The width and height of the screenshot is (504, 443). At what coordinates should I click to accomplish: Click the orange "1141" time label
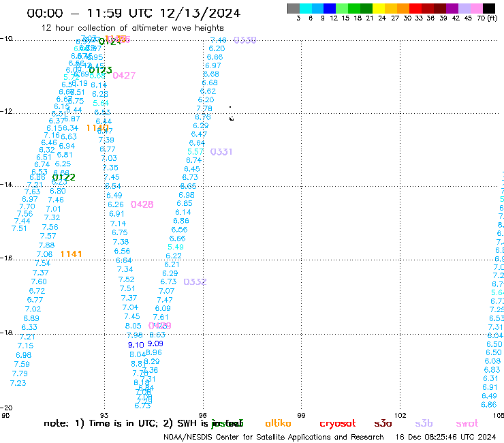[71, 254]
